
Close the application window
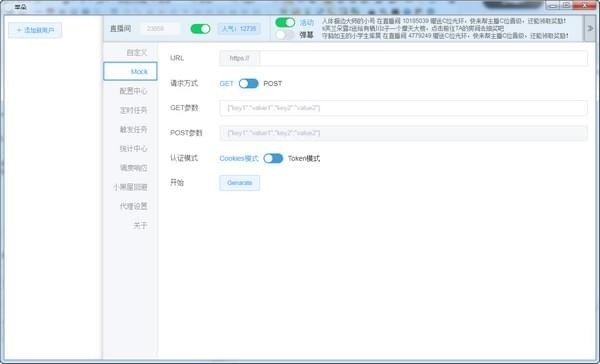point(584,5)
